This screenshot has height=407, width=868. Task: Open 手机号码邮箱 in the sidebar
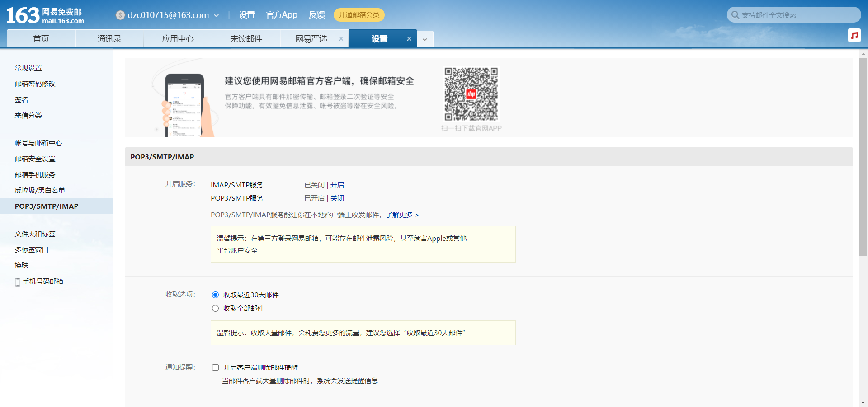(43, 281)
